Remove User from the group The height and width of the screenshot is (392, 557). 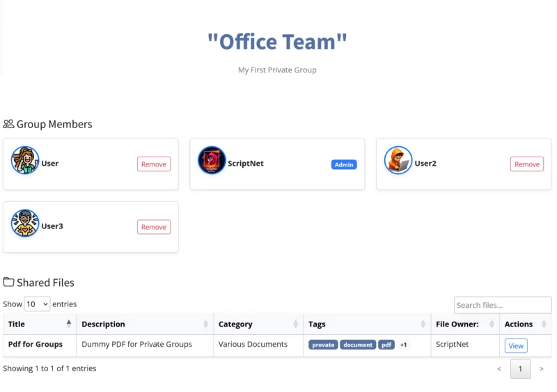(x=153, y=164)
